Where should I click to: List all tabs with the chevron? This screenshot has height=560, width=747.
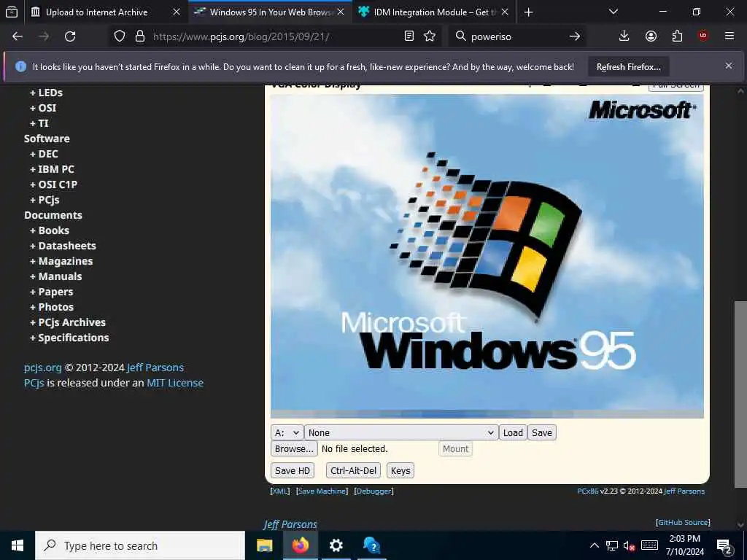pyautogui.click(x=613, y=12)
